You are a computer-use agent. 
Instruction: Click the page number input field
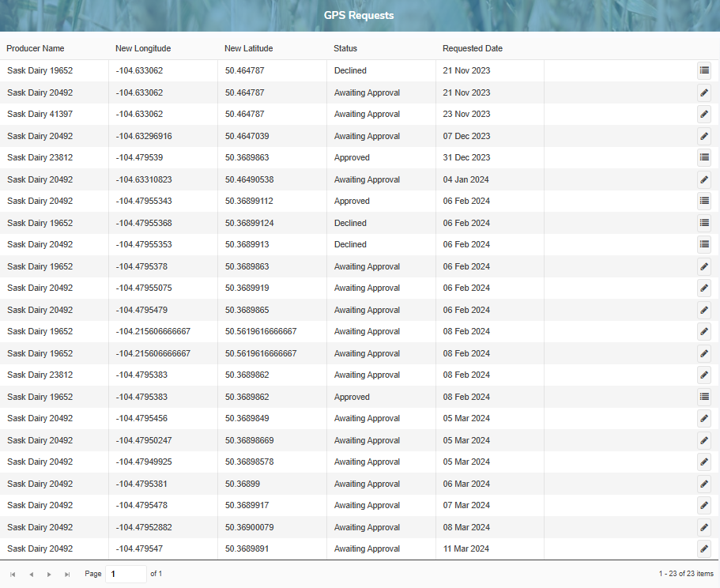pos(126,574)
